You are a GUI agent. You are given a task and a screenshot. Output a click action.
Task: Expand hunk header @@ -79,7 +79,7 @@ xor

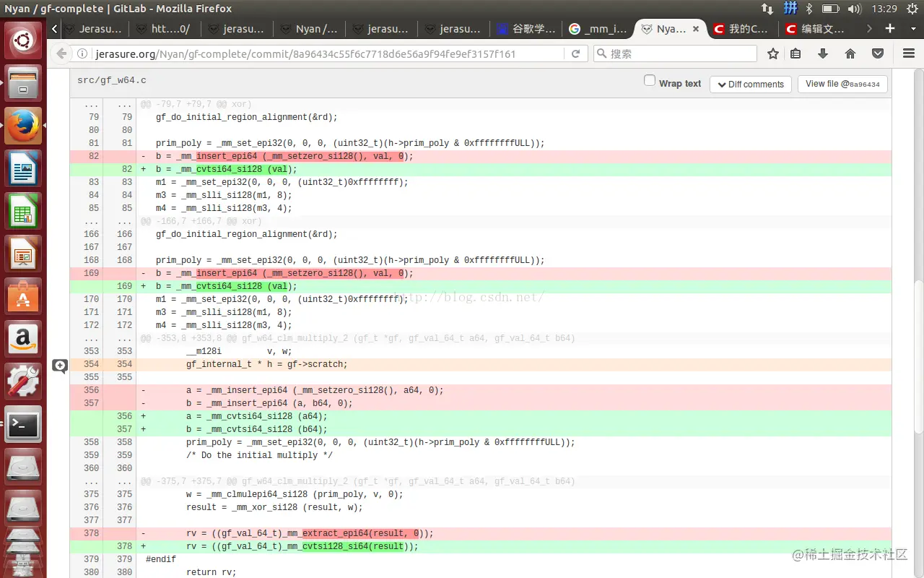(196, 104)
